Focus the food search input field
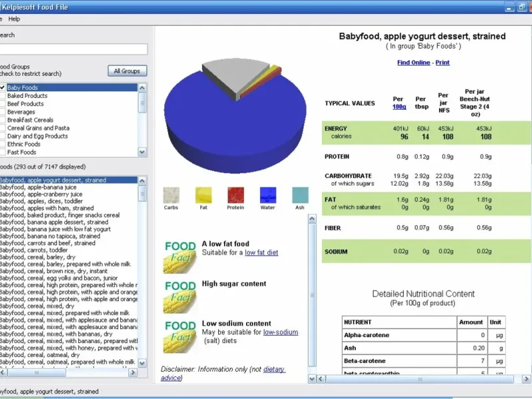Image resolution: width=532 pixels, height=399 pixels. coord(73,49)
